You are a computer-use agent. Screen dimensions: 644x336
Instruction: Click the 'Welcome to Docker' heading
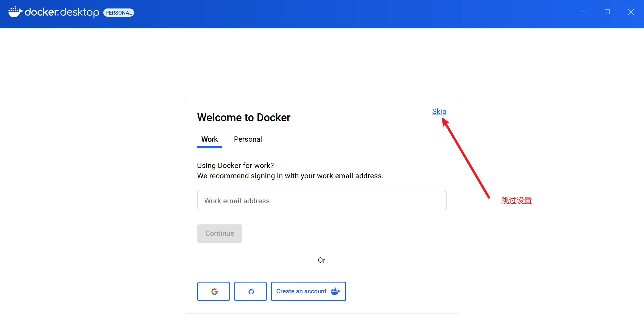[244, 118]
